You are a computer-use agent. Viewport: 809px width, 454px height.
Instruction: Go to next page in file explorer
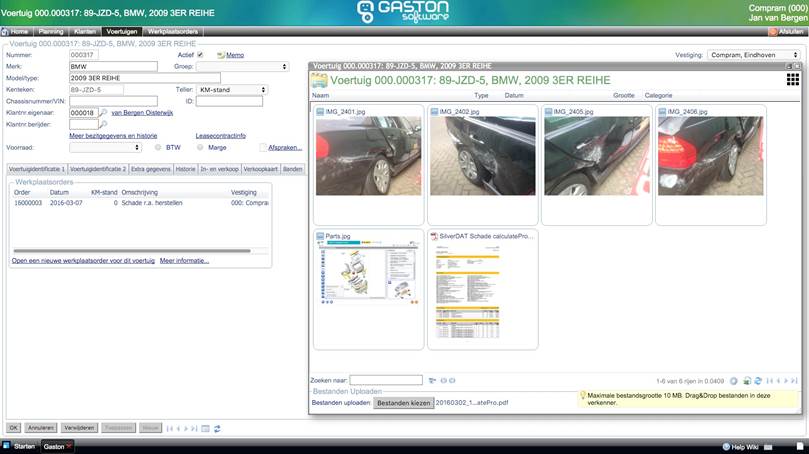coord(786,381)
